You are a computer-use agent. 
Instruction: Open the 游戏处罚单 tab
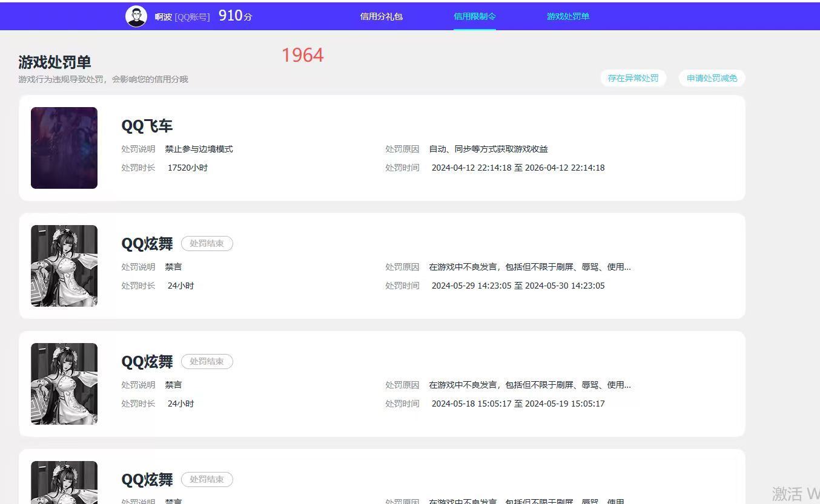click(567, 16)
